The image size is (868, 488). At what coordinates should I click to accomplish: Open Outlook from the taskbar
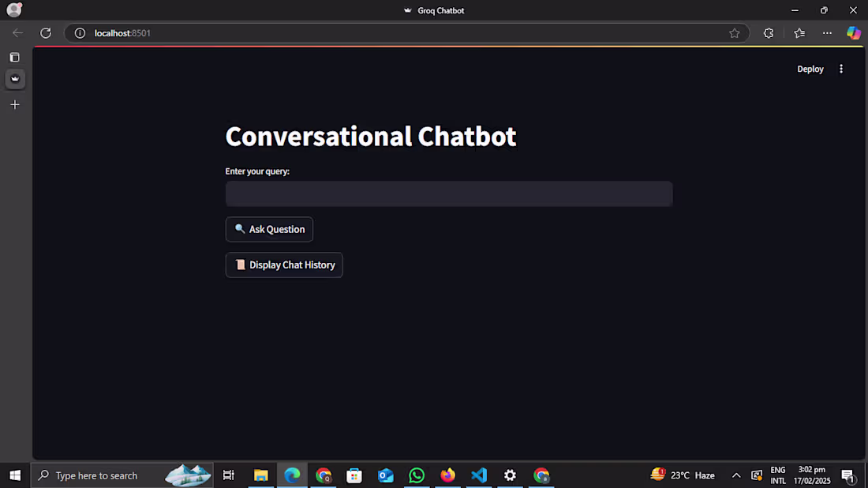385,475
